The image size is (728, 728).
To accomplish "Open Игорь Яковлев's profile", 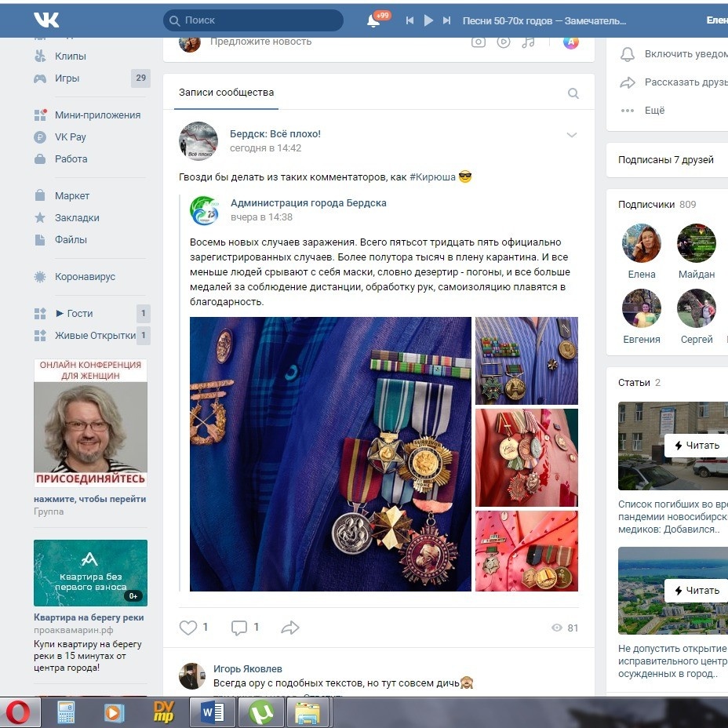I will click(247, 668).
